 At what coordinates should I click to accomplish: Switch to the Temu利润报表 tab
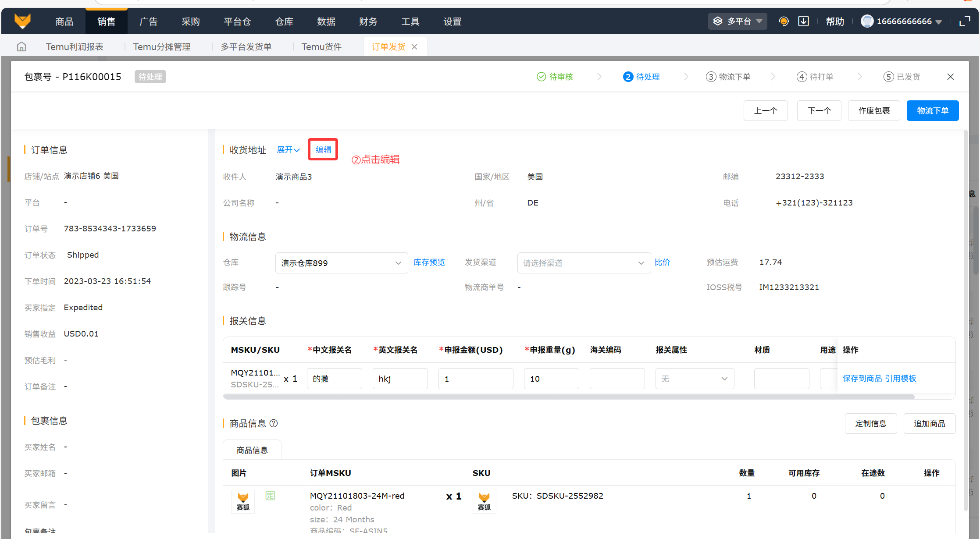point(75,47)
